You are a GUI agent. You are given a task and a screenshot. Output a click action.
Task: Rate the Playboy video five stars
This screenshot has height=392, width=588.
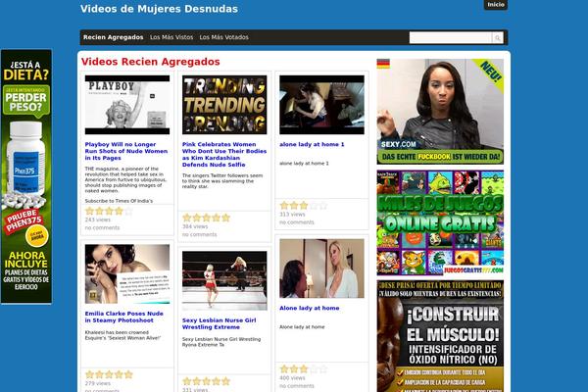click(x=128, y=212)
